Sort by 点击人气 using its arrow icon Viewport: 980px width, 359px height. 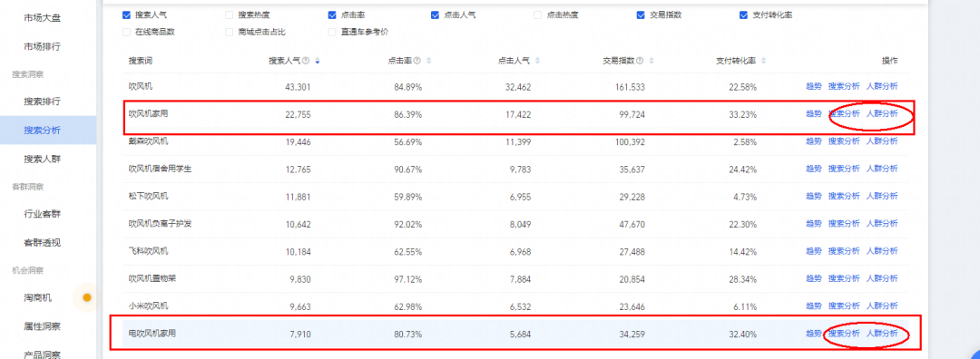[x=537, y=61]
